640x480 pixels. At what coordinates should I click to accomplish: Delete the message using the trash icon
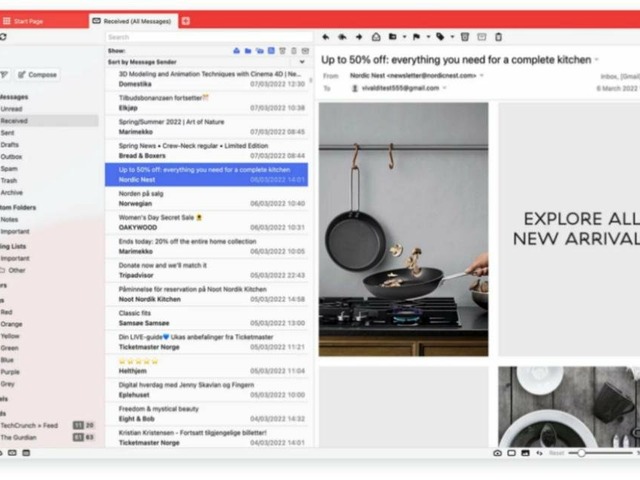tap(464, 37)
